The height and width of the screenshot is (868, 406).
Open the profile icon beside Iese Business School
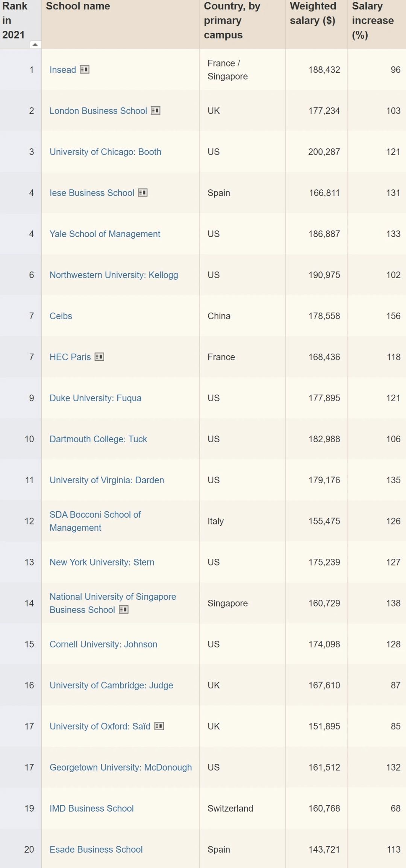click(143, 192)
